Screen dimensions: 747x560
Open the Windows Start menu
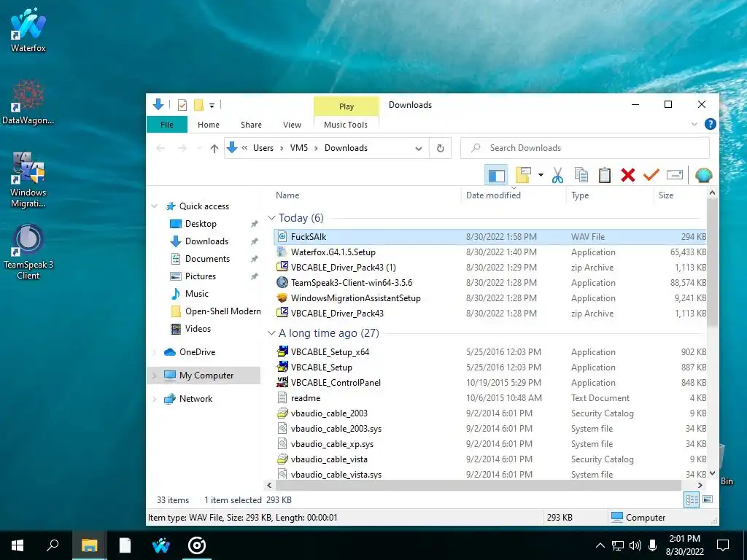pos(18,545)
